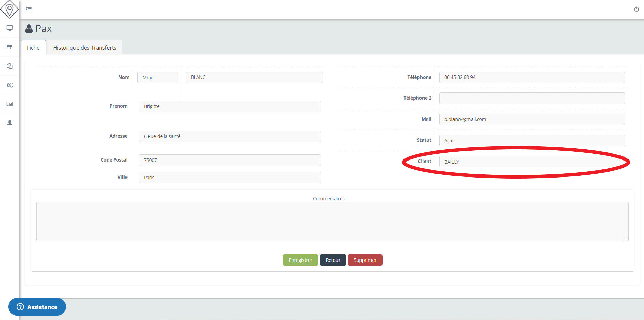This screenshot has width=644, height=320.
Task: Click the Retour button
Action: coord(333,260)
